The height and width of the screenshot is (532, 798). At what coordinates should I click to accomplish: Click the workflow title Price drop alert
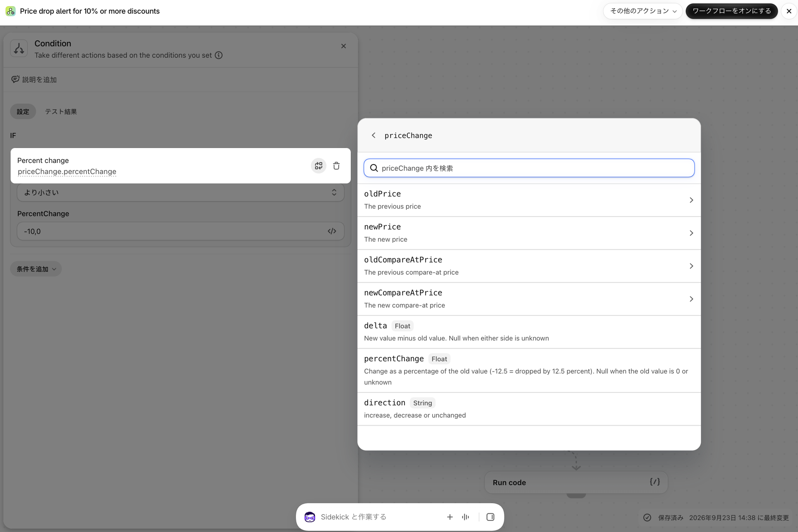(90, 11)
